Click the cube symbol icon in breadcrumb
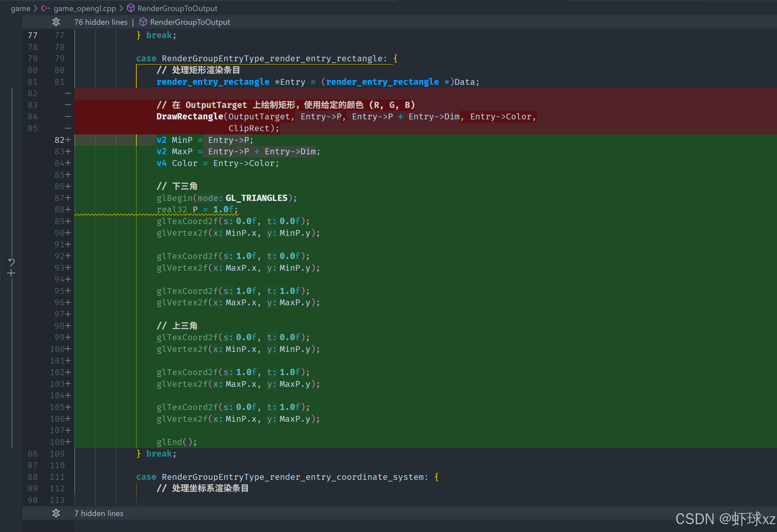Screen dimensions: 777x532 (131, 8)
